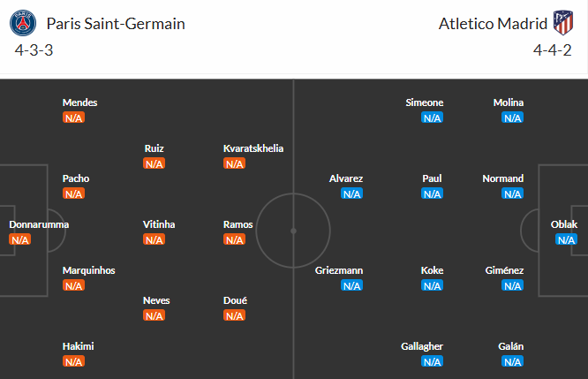Click the N/A rating under Koke
The width and height of the screenshot is (588, 379).
coord(432,285)
